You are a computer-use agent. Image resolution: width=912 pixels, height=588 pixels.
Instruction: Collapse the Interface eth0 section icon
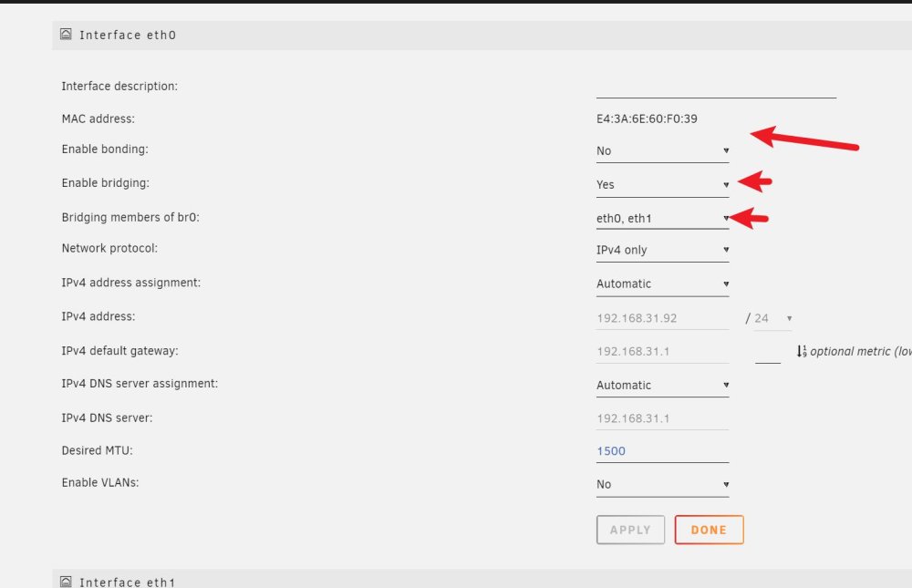66,35
